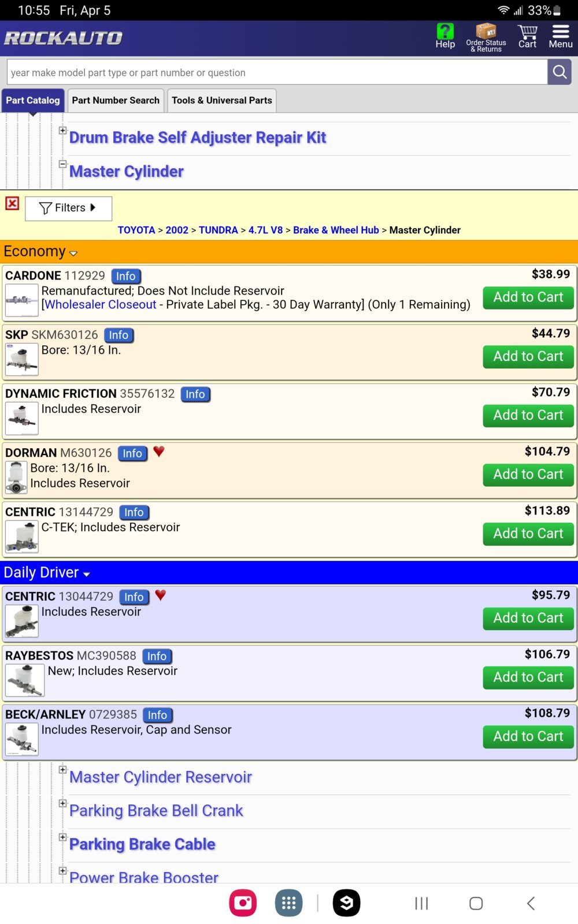Add SKP SKM630126 to cart
Viewport: 578px width, 924px height.
(528, 357)
